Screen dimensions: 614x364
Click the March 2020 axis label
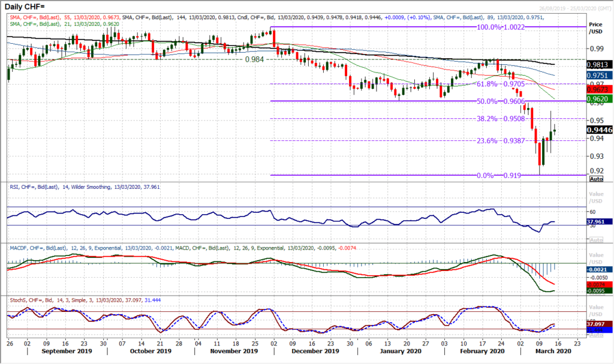pos(552,351)
